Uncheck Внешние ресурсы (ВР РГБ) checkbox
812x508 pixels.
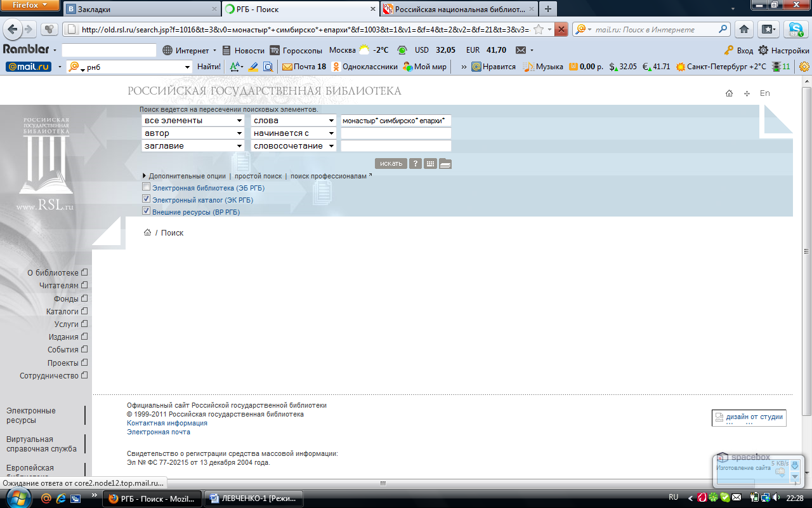(x=147, y=211)
